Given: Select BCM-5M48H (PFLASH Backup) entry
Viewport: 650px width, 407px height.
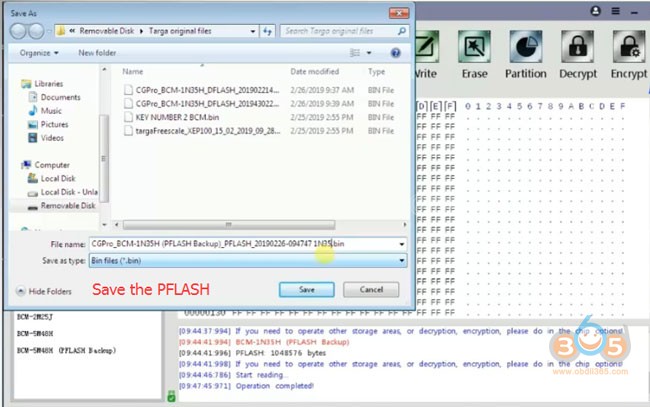Looking at the screenshot, I should coord(66,351).
